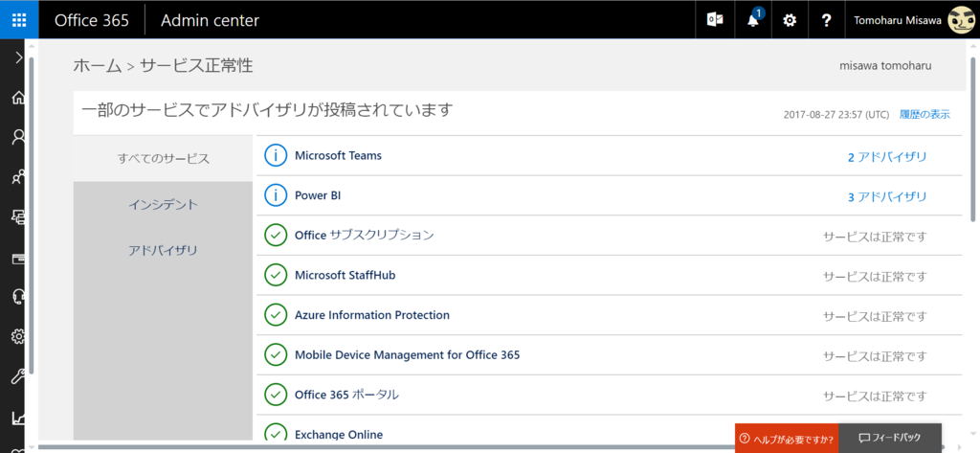Open the app launcher waffle icon

pos(19,20)
